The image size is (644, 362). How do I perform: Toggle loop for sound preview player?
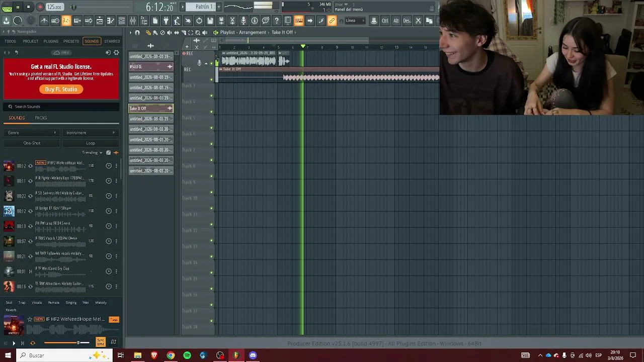(x=33, y=343)
